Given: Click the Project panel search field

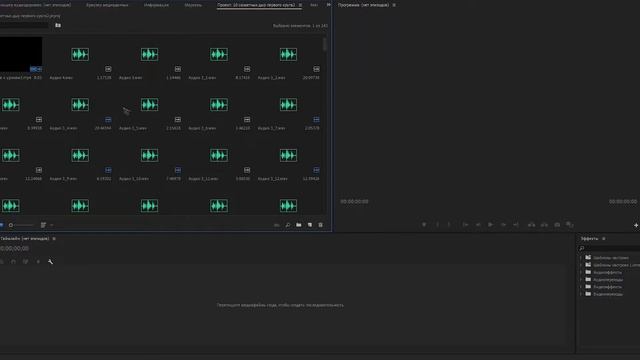Looking at the screenshot, I should (x=24, y=25).
